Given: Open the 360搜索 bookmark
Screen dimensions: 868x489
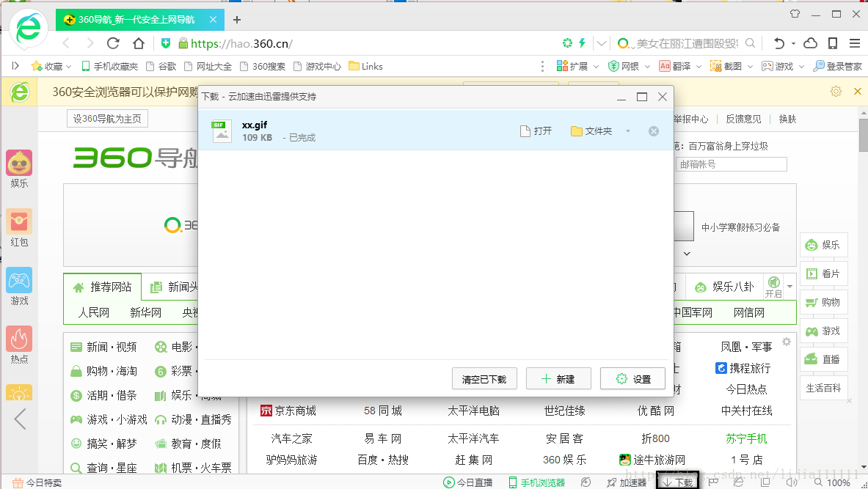Looking at the screenshot, I should coord(263,67).
